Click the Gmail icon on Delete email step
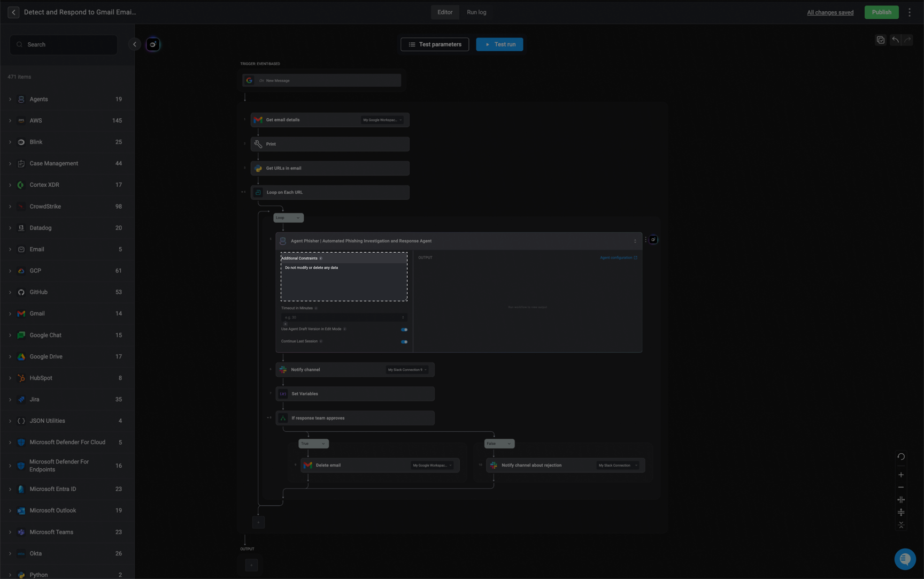Image resolution: width=924 pixels, height=579 pixels. coord(307,465)
